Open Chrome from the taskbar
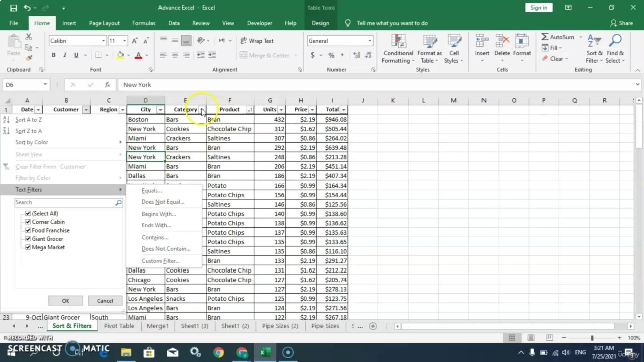The image size is (644, 362). coord(218,352)
